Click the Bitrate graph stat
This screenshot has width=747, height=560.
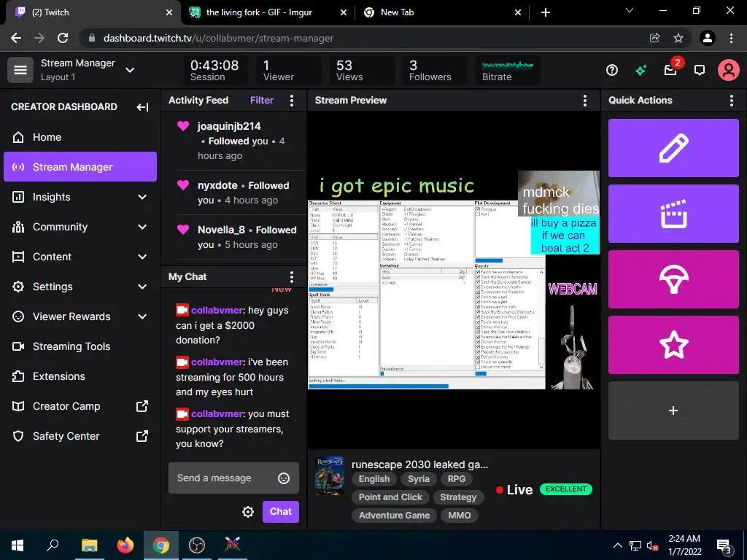[508, 71]
